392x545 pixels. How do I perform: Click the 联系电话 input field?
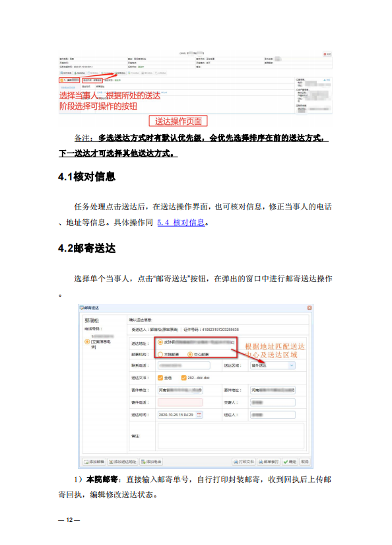pos(184,365)
